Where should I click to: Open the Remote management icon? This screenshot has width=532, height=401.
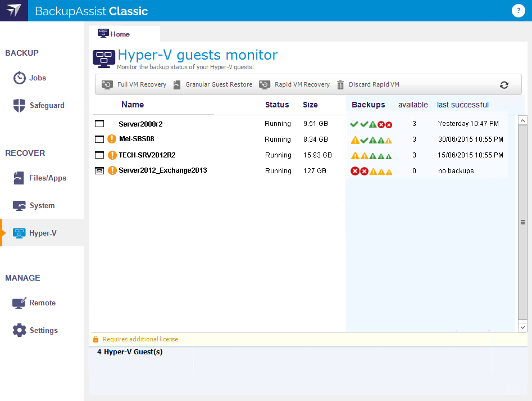point(19,303)
